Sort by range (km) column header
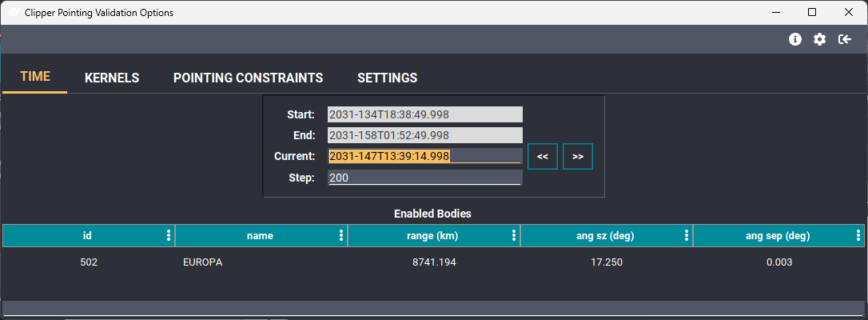Image resolution: width=868 pixels, height=320 pixels. coord(432,236)
